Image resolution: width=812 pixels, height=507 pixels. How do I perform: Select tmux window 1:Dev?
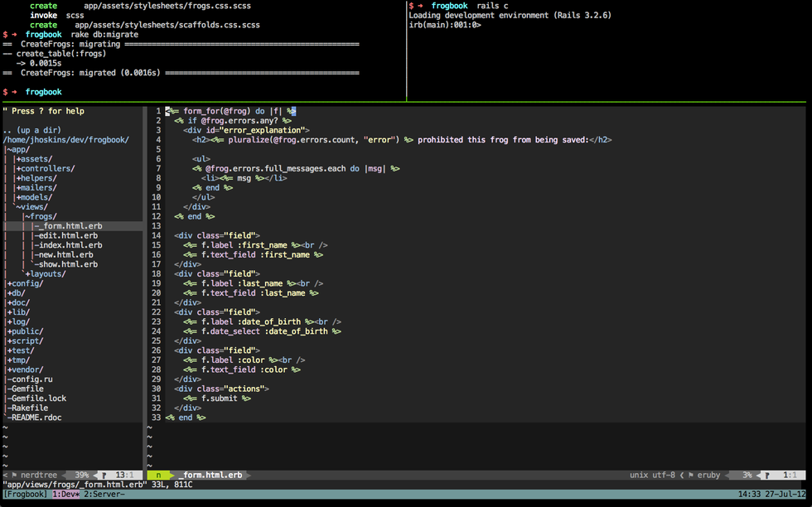tap(65, 495)
